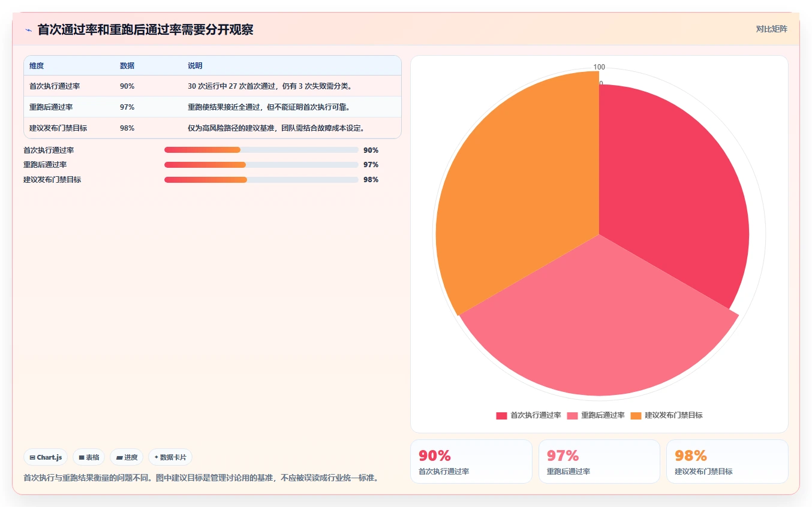Toggle 首次执行通过率 legend item in chart
This screenshot has width=812, height=507.
[528, 415]
